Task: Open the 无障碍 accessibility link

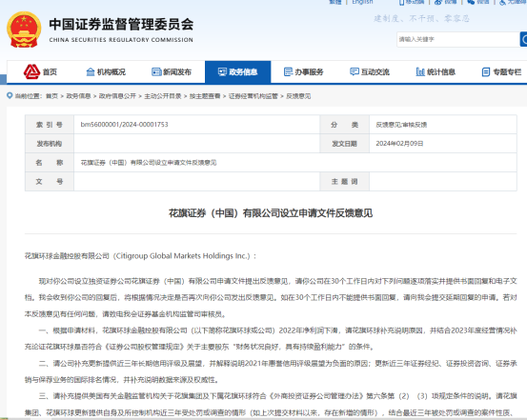Action: [513, 2]
